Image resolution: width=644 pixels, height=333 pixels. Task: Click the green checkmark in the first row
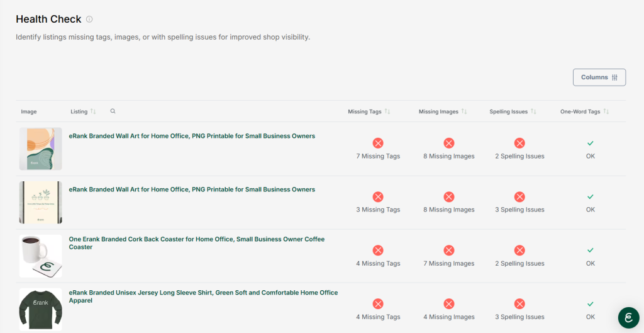tap(590, 144)
